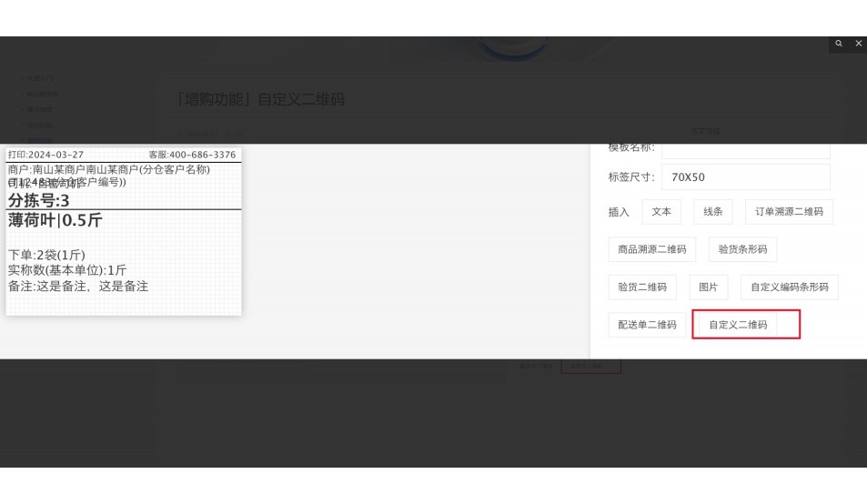Click the 下单:2袋(1斤) order line

click(46, 255)
